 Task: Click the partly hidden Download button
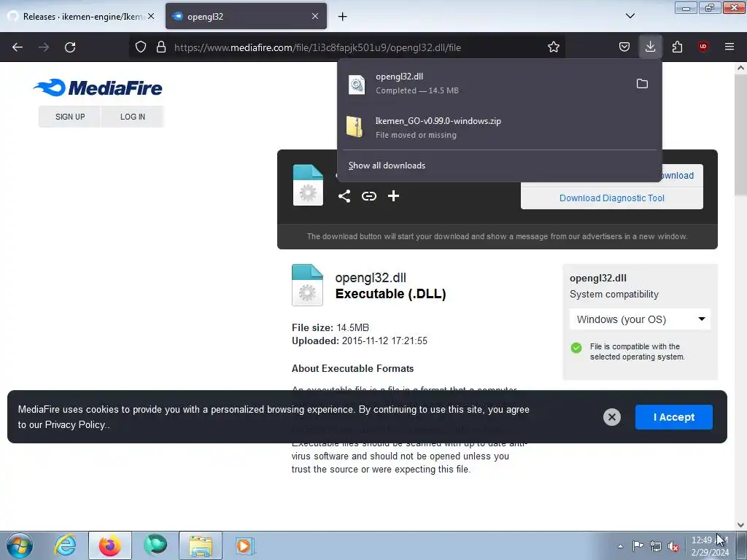(x=679, y=175)
